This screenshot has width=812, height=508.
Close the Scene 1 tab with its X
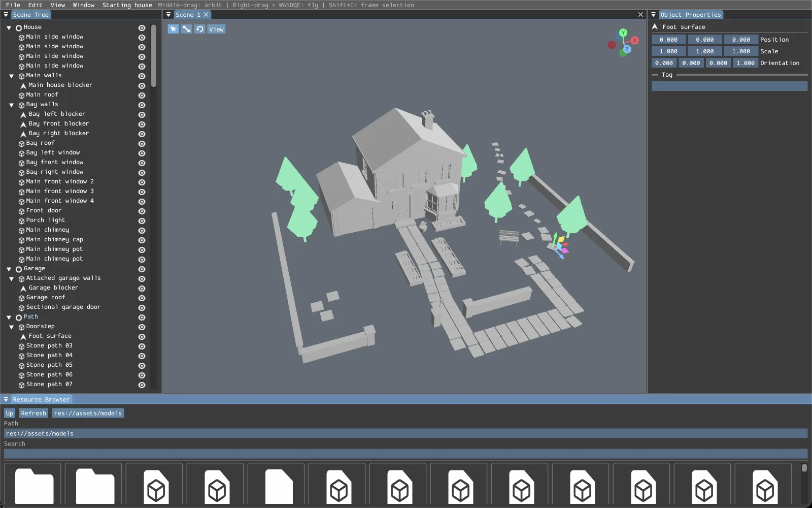206,15
